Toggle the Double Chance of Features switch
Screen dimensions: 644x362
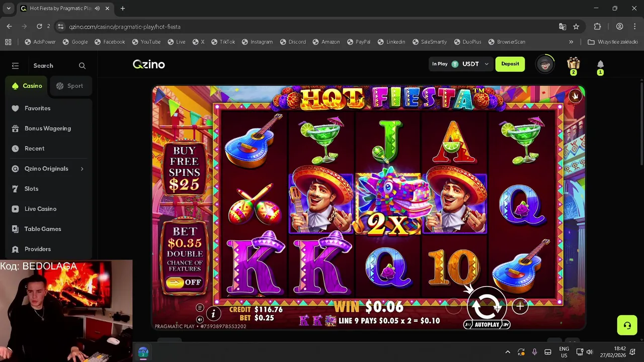point(185,283)
